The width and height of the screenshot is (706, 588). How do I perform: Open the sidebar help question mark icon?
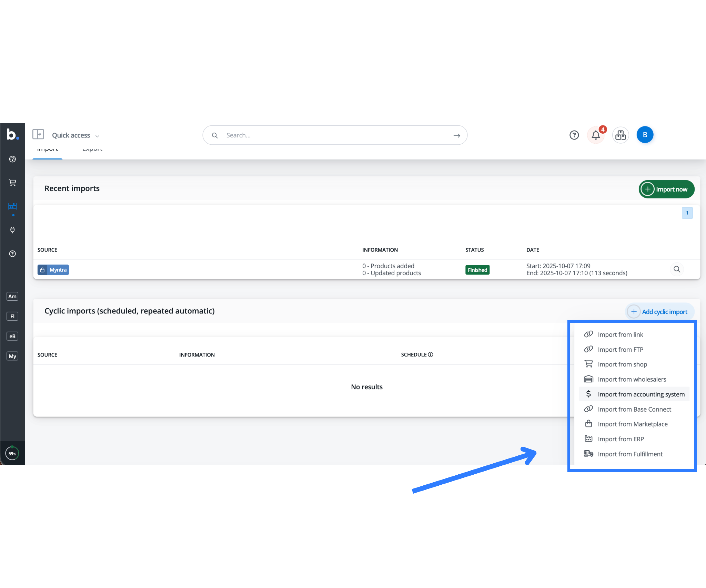(12, 254)
